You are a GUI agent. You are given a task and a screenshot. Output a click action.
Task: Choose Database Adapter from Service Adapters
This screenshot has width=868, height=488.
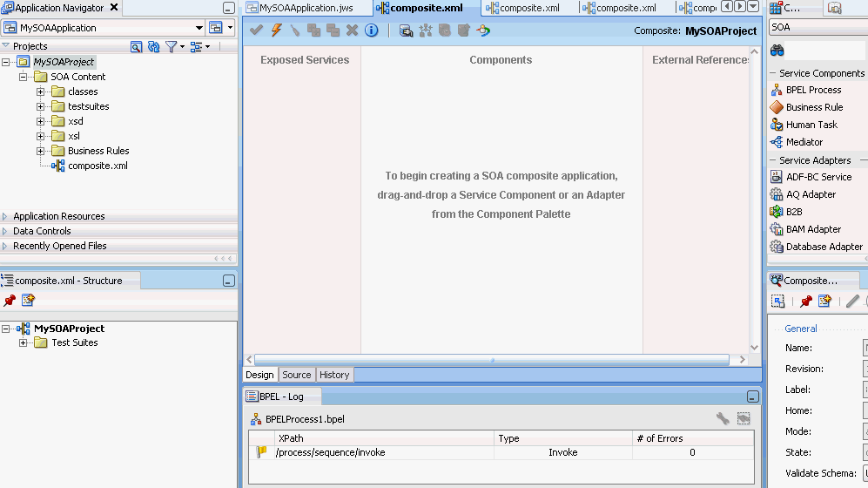pos(824,247)
